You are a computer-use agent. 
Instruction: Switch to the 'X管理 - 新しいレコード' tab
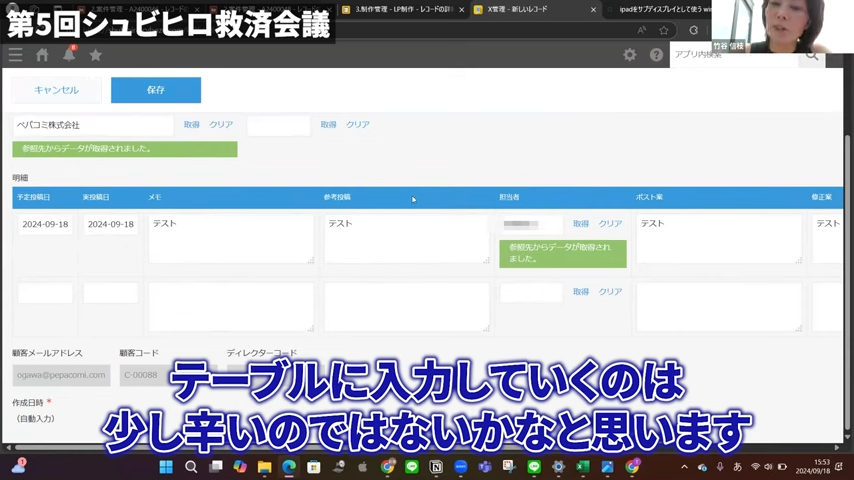[520, 10]
